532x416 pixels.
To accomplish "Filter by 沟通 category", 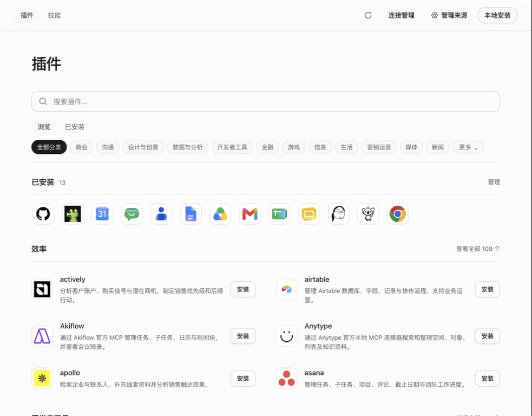I will [x=108, y=147].
